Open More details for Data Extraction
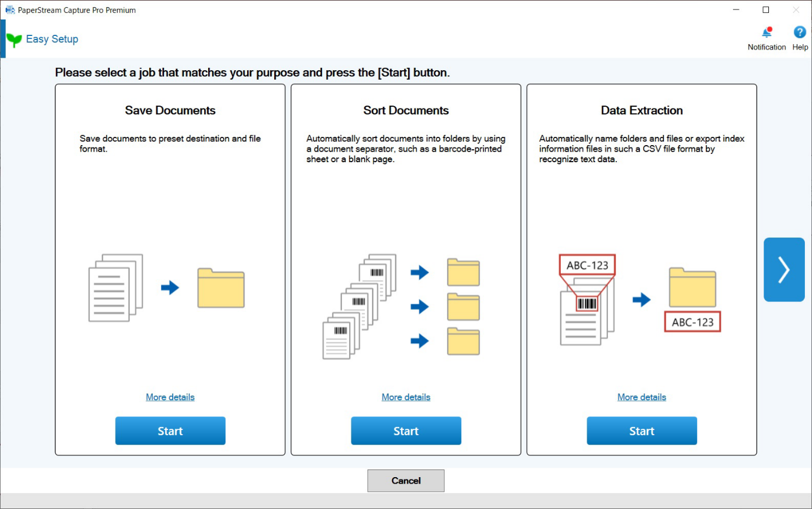812x509 pixels. click(x=642, y=397)
